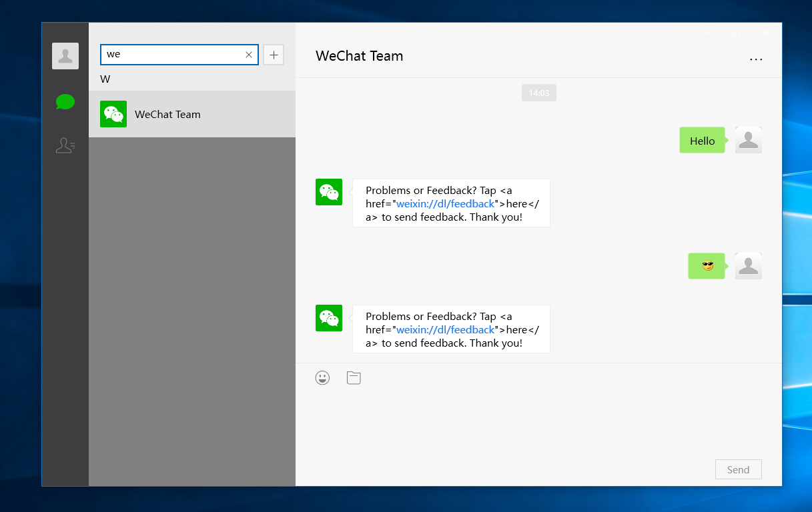Focus the search field containing 'we'
This screenshot has width=812, height=512.
coord(179,55)
